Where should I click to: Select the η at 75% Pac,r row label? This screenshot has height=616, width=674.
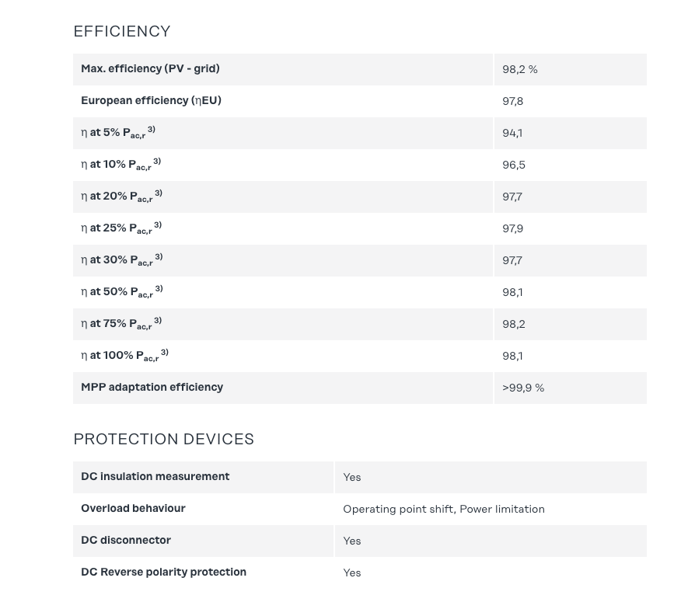pyautogui.click(x=121, y=323)
